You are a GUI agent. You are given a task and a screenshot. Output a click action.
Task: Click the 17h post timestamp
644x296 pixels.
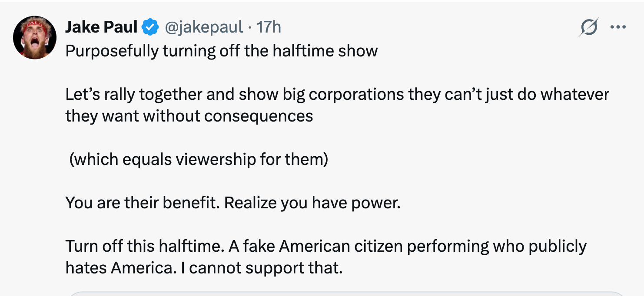tap(269, 27)
